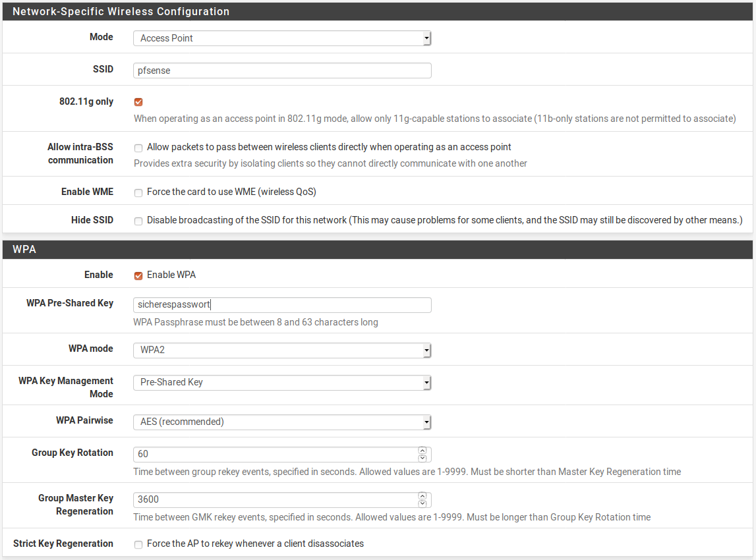Increase Group Key Rotation with up arrow
Viewport: 756px width, 560px height.
tap(422, 451)
